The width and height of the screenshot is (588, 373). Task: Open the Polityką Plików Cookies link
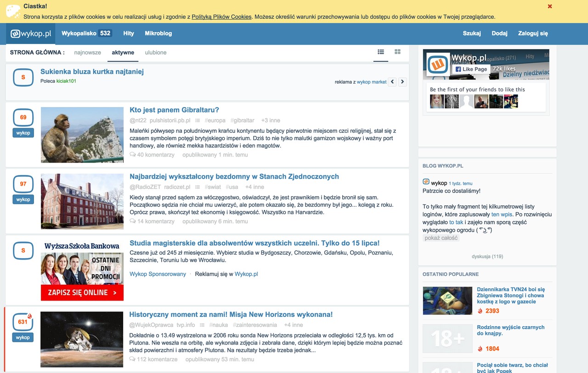221,17
